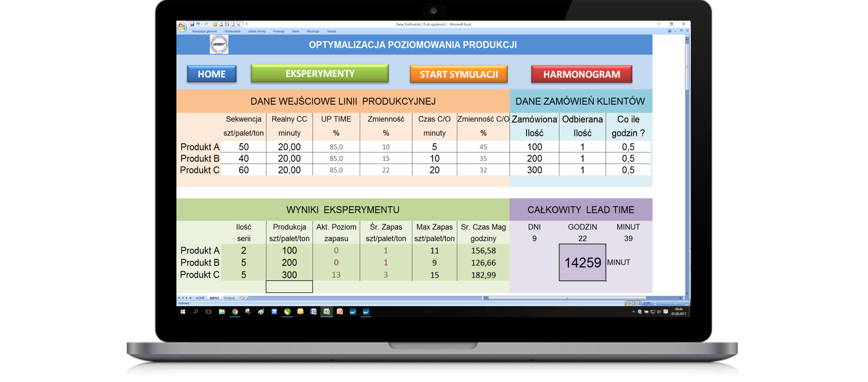Select Normal view icon in status bar
Screen dimensions: 868x382
click(629, 303)
